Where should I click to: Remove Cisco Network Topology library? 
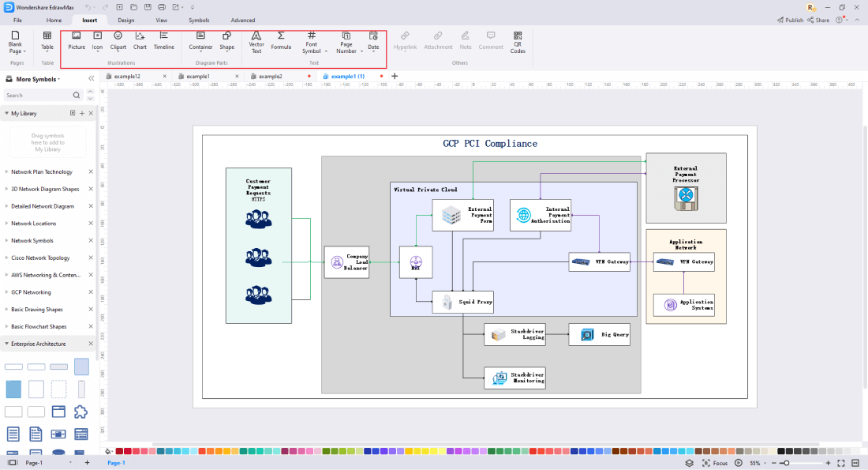pos(91,258)
